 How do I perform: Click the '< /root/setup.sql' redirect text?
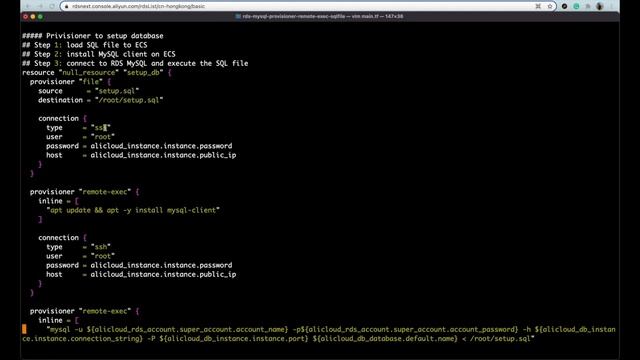click(x=498, y=339)
